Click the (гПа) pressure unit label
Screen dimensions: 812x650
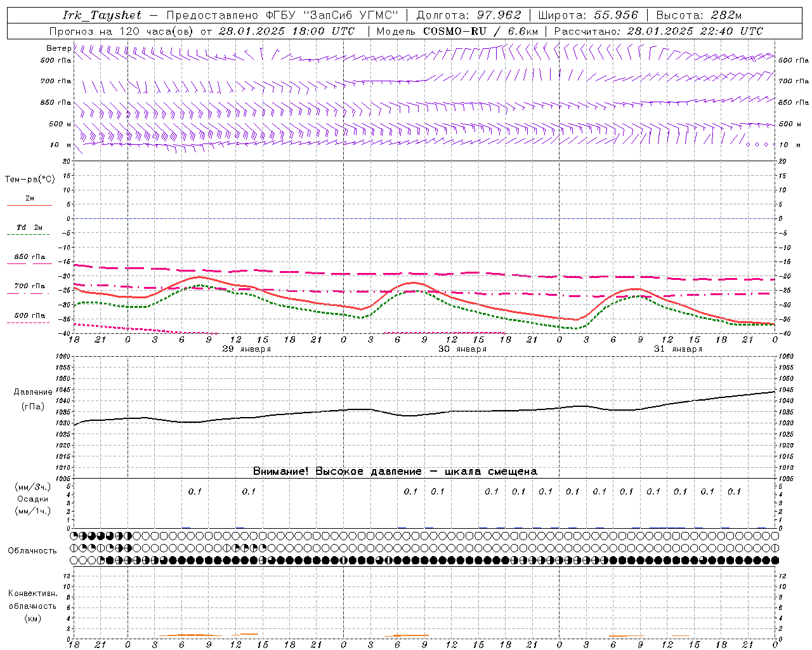pos(33,407)
